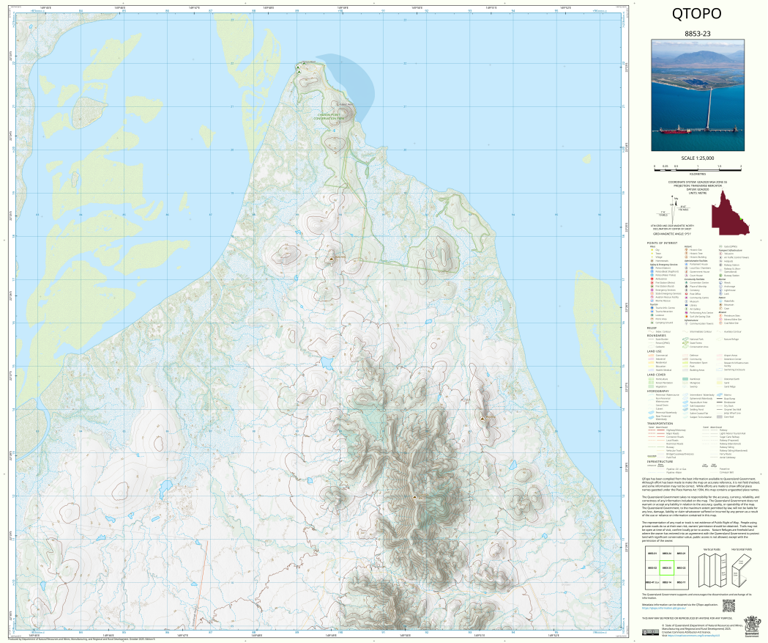This screenshot has height=643, width=768.
Task: Click the SCALE 1:25,000 label
Action: coord(697,158)
